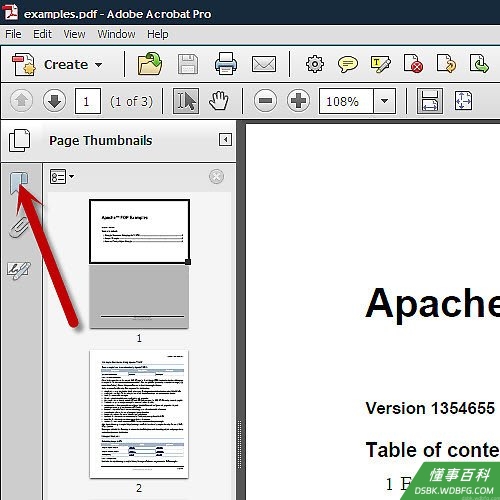This screenshot has width=500, height=500.
Task: Go to next page arrow
Action: pyautogui.click(x=54, y=101)
